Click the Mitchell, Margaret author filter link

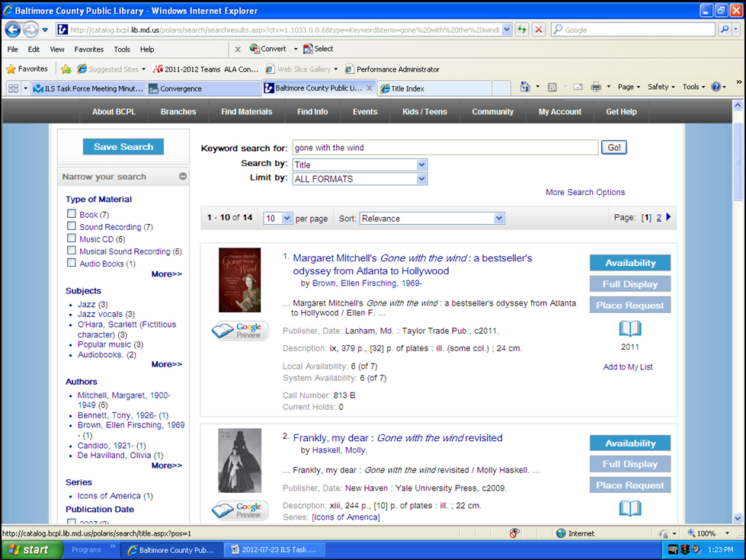[x=123, y=400]
